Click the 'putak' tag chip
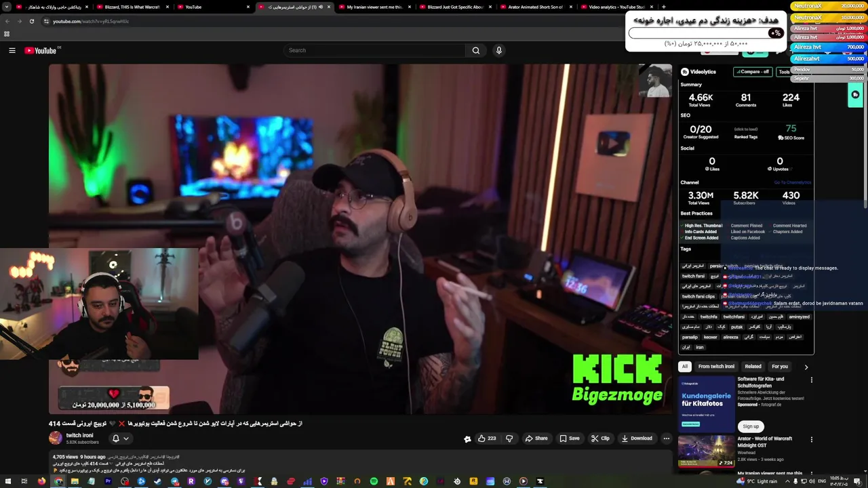The image size is (868, 488). pos(736,327)
